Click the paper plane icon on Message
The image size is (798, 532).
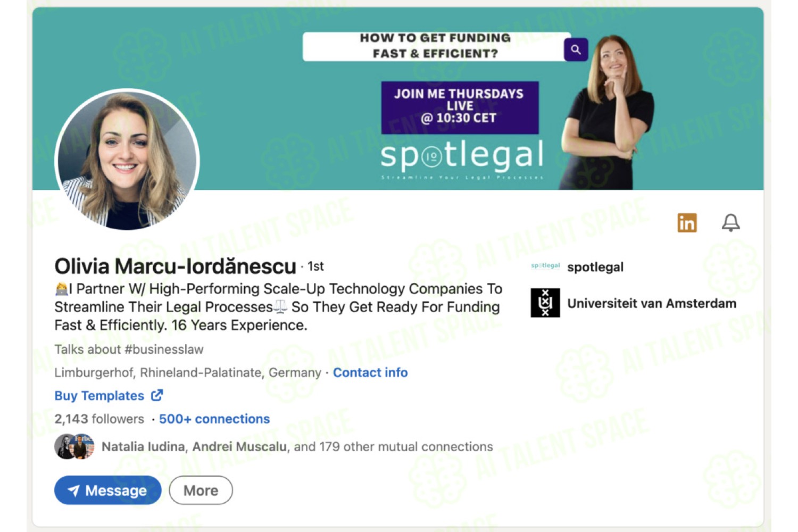coord(73,491)
